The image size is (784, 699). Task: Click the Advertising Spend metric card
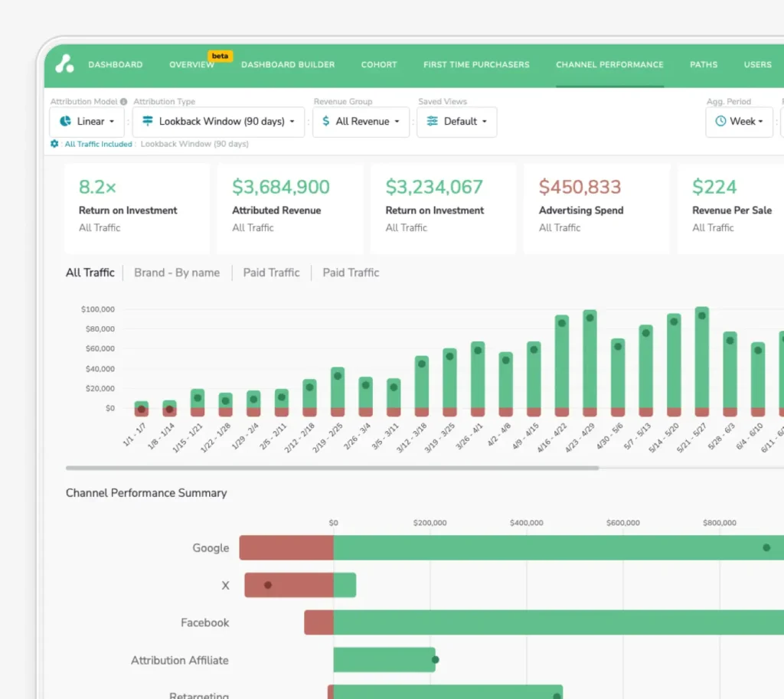tap(596, 208)
